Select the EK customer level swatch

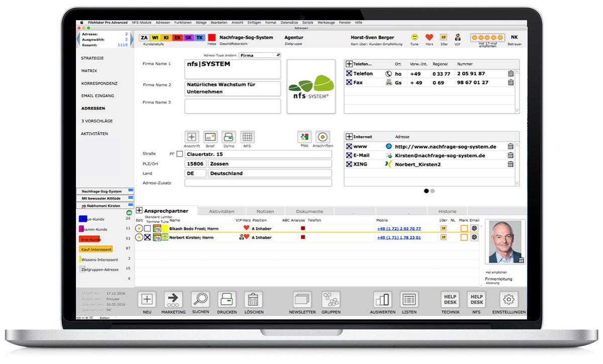click(177, 38)
